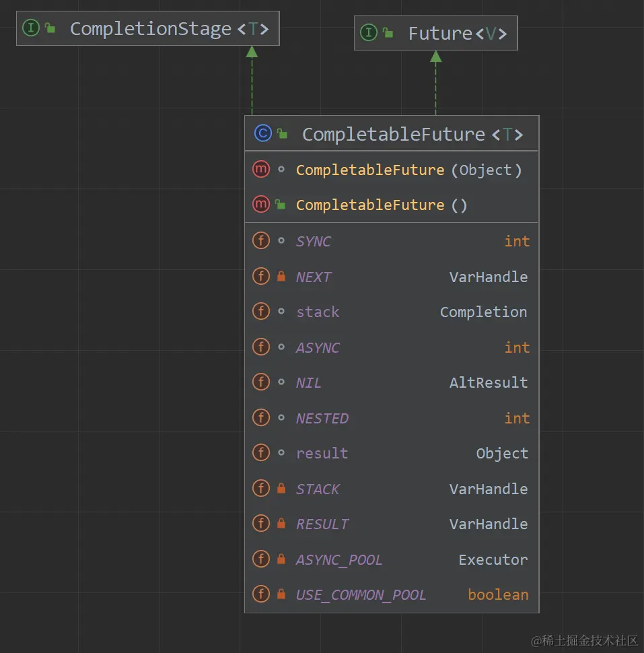Screen dimensions: 644x653
Task: Click the package-private dot of the SYNC field
Action: 281,240
